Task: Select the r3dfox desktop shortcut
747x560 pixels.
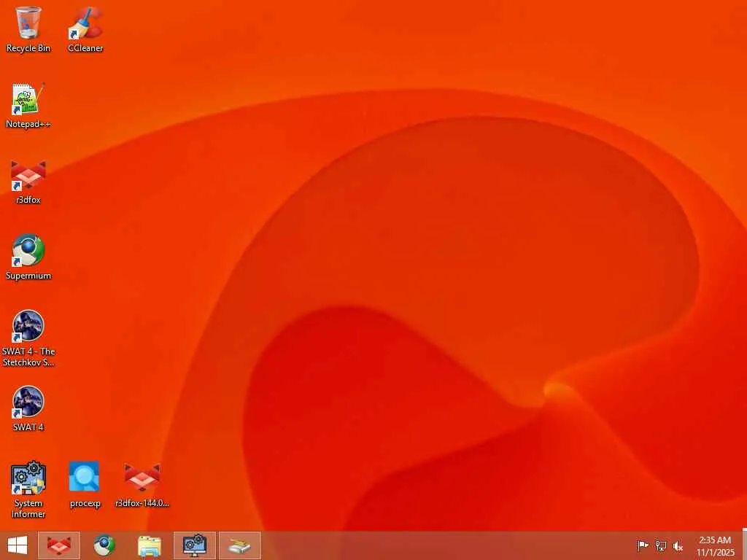Action: 28,182
